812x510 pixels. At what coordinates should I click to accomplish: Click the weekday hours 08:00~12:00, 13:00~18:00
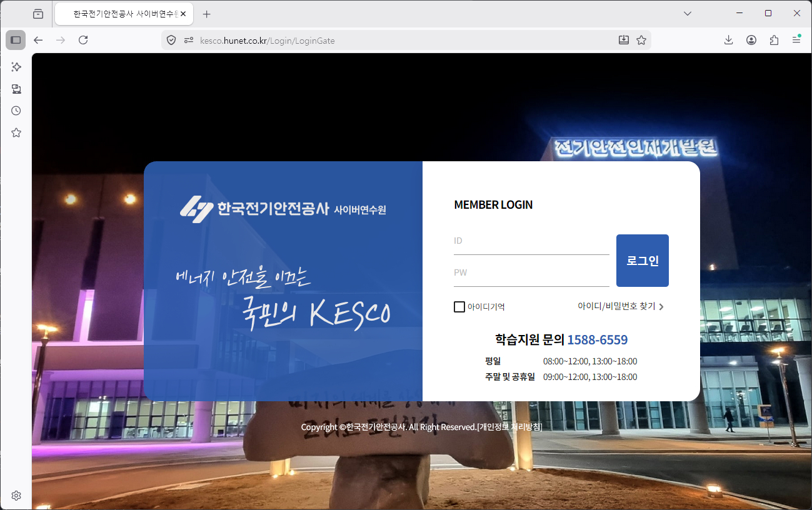tap(590, 361)
